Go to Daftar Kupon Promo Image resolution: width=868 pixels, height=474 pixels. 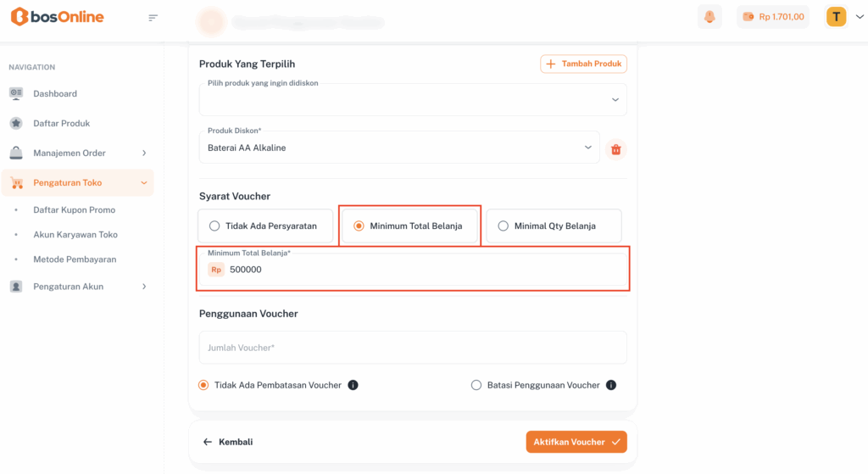tap(74, 209)
